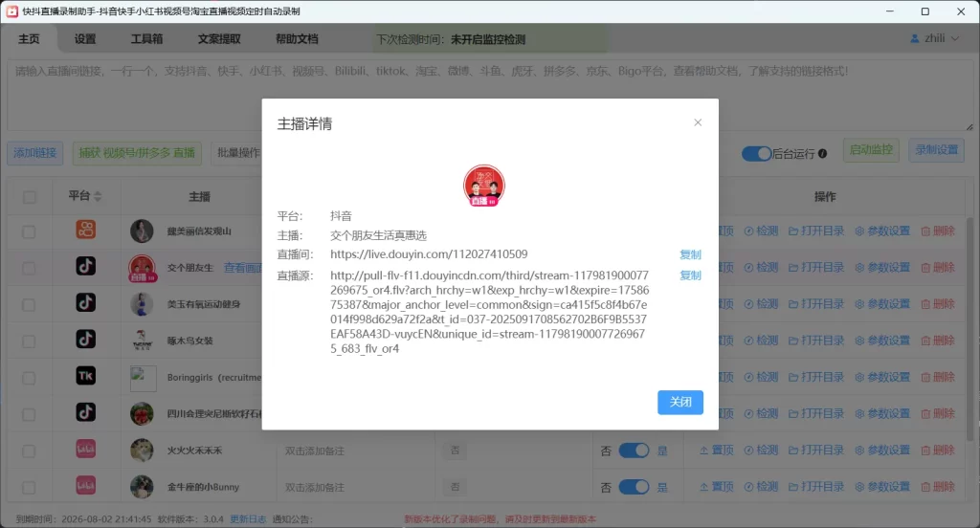Click Douyin platform icon in 美玉有氧运动健身 row
The height and width of the screenshot is (528, 980).
85,302
